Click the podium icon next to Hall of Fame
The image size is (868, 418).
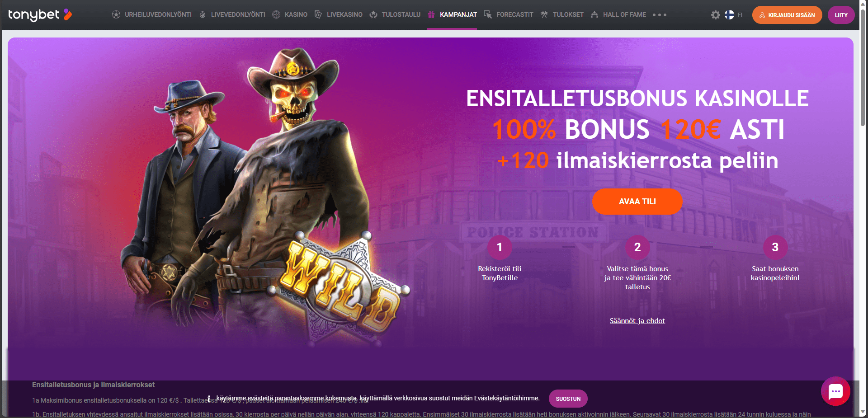tap(594, 14)
